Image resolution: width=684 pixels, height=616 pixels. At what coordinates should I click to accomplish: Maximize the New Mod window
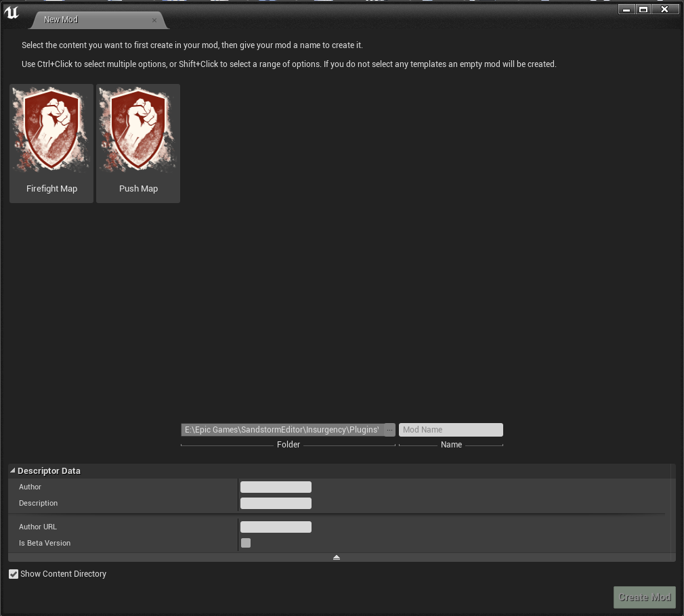[x=643, y=9]
